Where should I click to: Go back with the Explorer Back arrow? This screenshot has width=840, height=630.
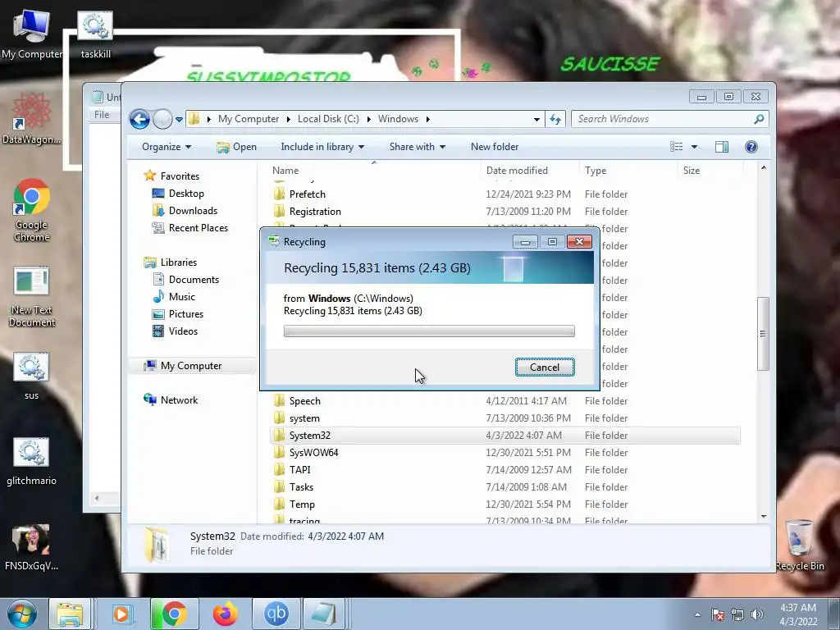pos(139,119)
